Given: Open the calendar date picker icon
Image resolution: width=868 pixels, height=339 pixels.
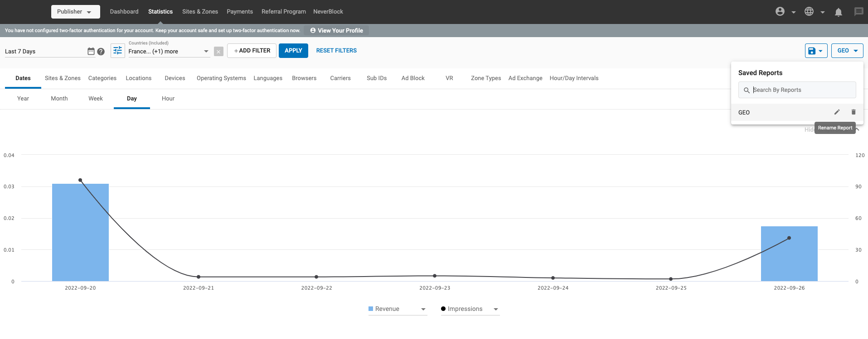Looking at the screenshot, I should point(91,52).
